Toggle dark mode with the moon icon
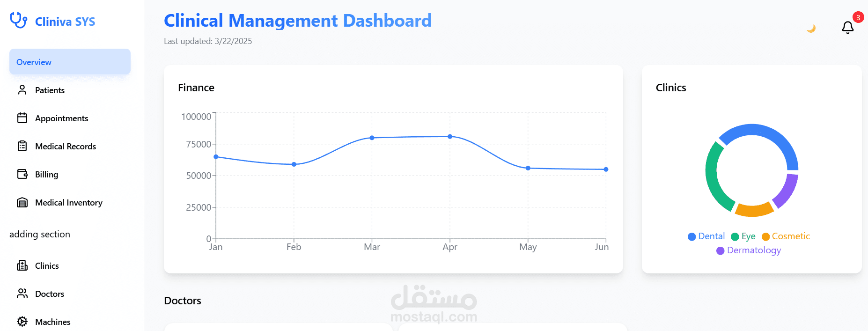 pos(811,29)
